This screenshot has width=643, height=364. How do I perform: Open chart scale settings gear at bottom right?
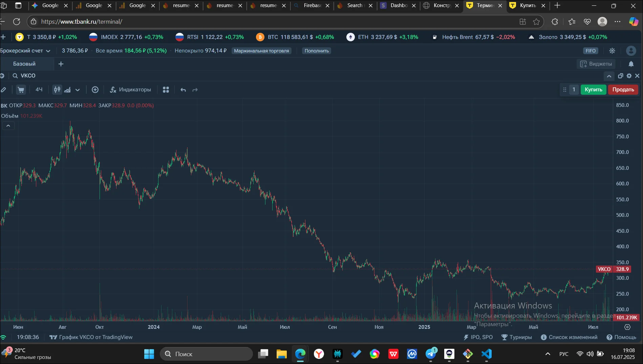click(627, 327)
